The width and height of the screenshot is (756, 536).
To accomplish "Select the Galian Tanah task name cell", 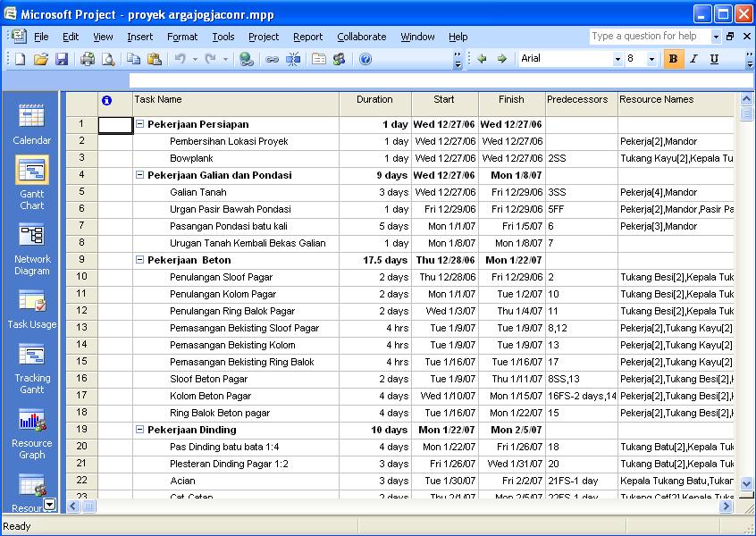I will point(236,192).
